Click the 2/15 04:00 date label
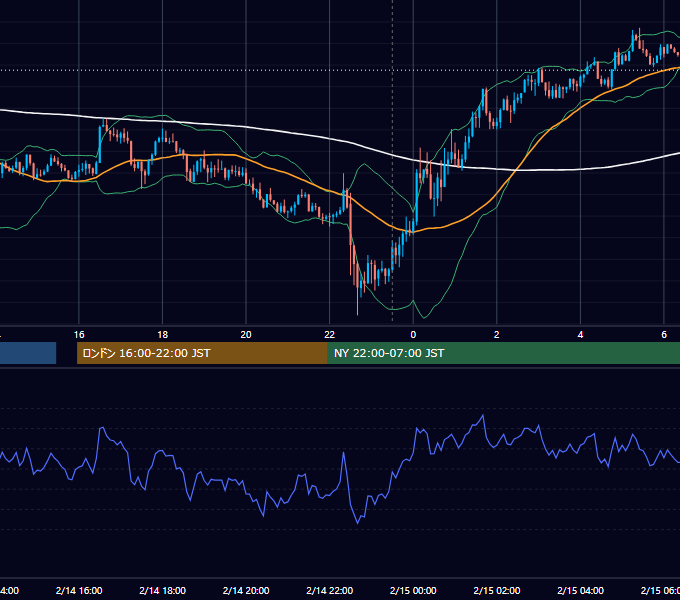This screenshot has width=680, height=600. click(581, 590)
